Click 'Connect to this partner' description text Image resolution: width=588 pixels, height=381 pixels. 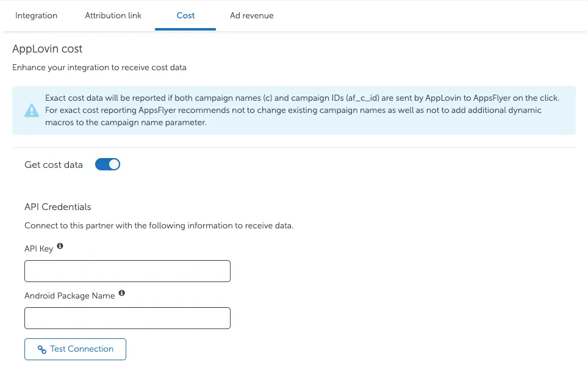[x=159, y=225]
